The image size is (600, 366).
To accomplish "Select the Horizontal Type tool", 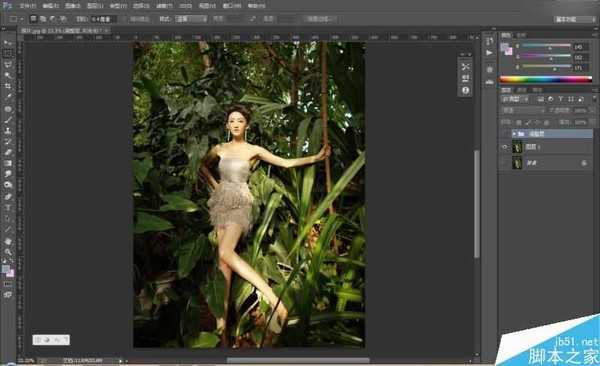I will [8, 208].
